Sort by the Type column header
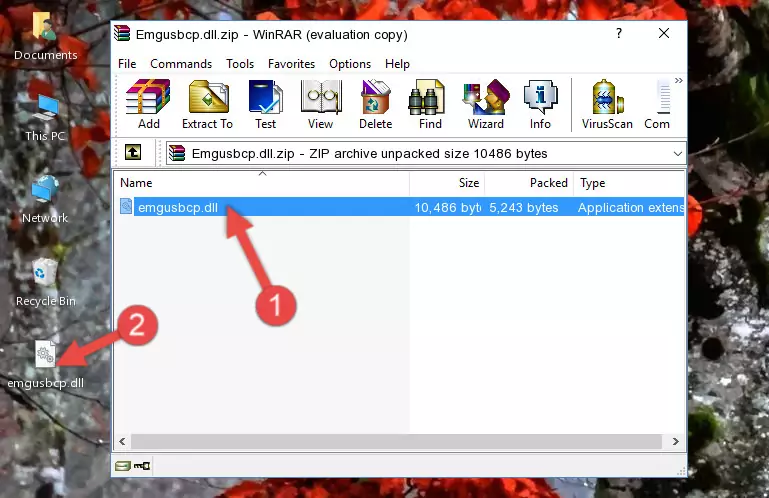The width and height of the screenshot is (769, 498). (629, 183)
